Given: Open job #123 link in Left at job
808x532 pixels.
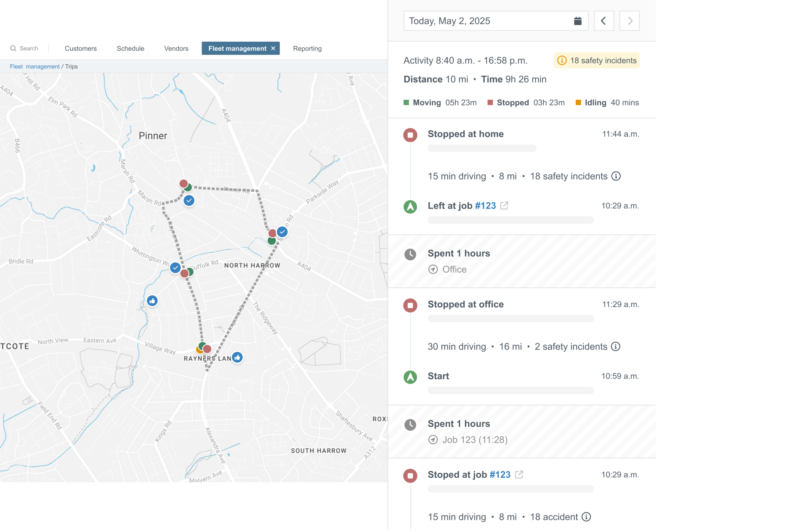Looking at the screenshot, I should 485,206.
